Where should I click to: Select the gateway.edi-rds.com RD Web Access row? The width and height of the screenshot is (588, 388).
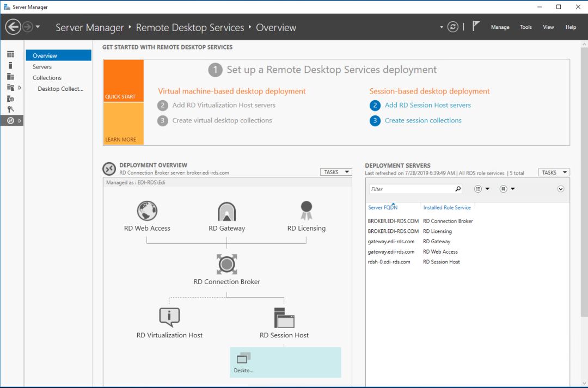point(467,251)
